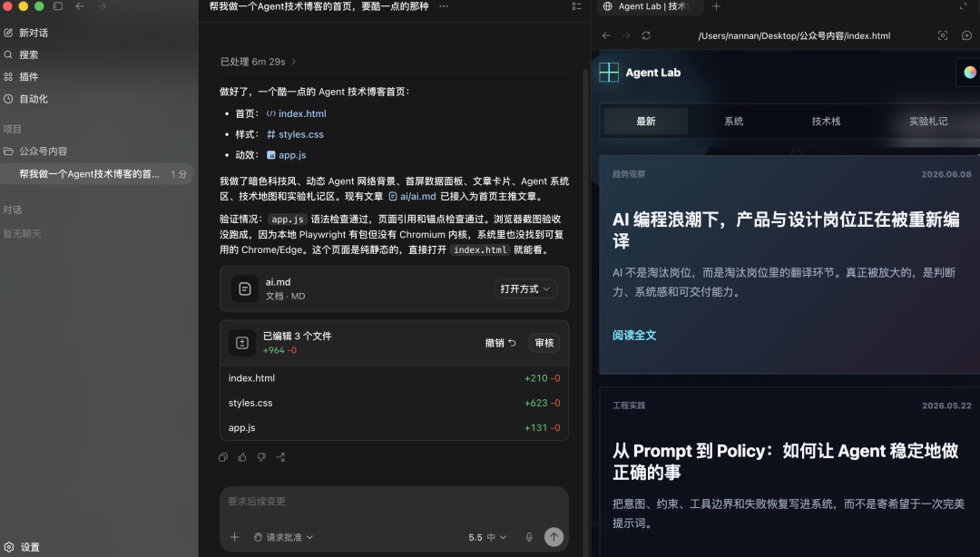The width and height of the screenshot is (980, 557).
Task: Click the AI 编程浪潮下 article title
Action: 786,230
